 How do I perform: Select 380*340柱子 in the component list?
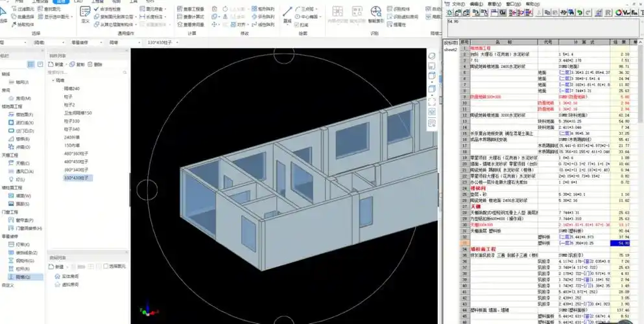tap(76, 169)
